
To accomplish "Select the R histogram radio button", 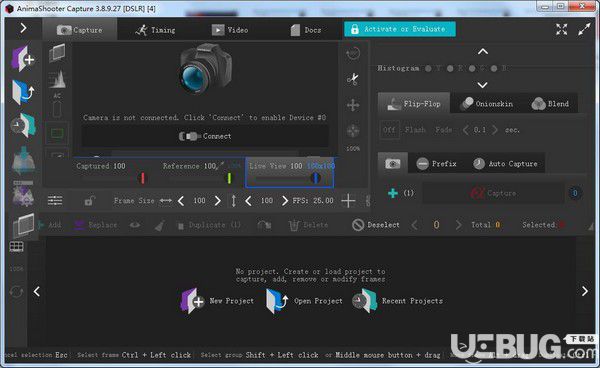I will tap(450, 68).
